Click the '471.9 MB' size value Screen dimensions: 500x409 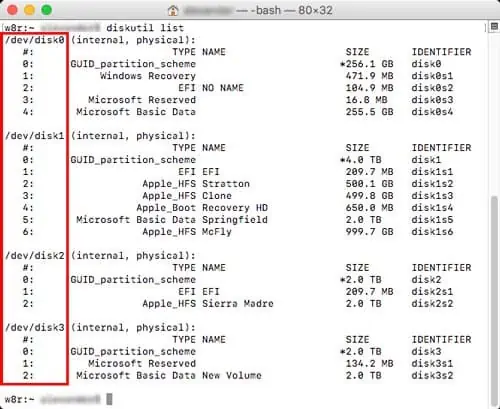(x=369, y=76)
